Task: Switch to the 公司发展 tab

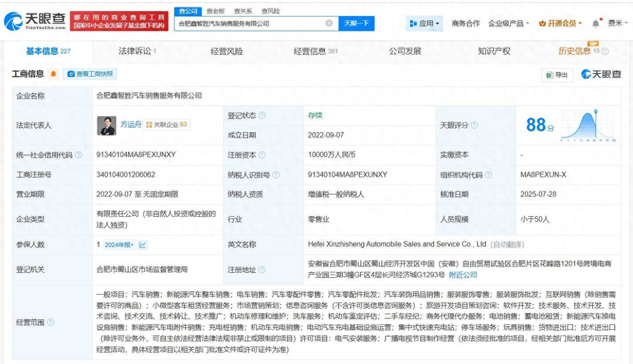Action: [405, 51]
